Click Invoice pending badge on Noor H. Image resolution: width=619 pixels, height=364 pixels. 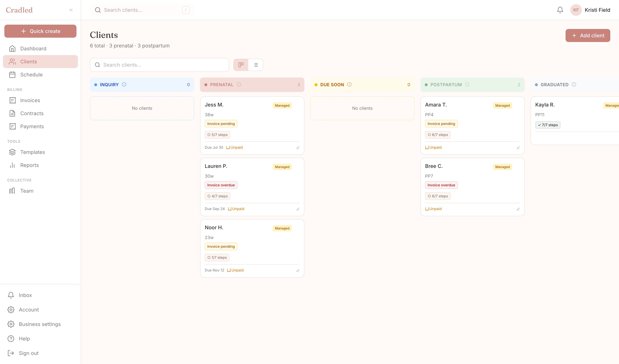click(221, 246)
